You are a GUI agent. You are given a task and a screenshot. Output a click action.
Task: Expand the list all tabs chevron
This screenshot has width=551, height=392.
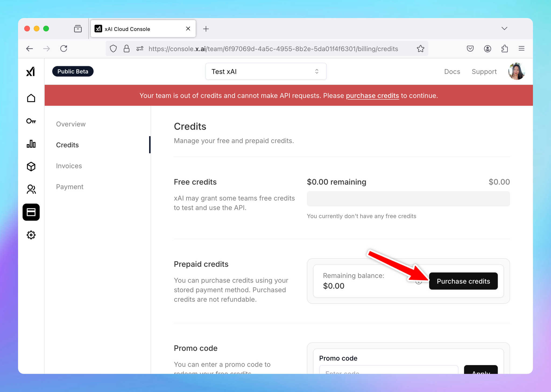(504, 29)
